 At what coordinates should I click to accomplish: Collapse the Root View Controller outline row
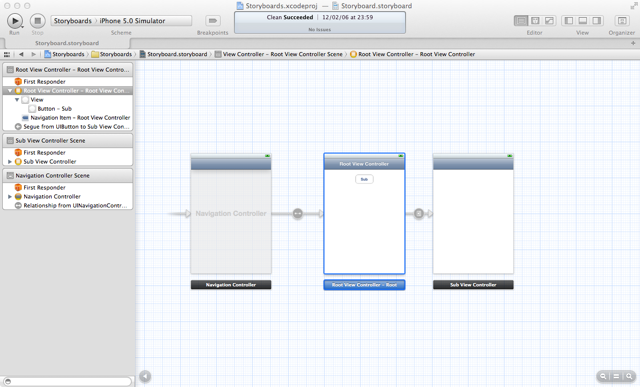tap(10, 91)
